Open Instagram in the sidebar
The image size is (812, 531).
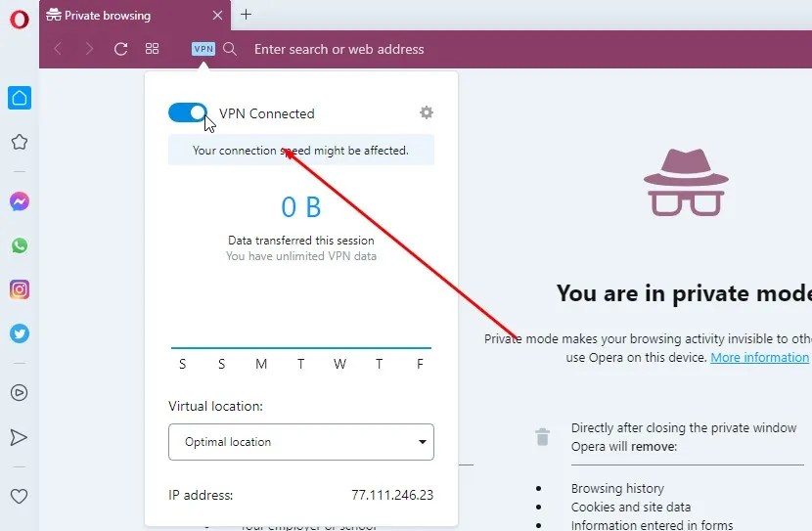pos(20,289)
